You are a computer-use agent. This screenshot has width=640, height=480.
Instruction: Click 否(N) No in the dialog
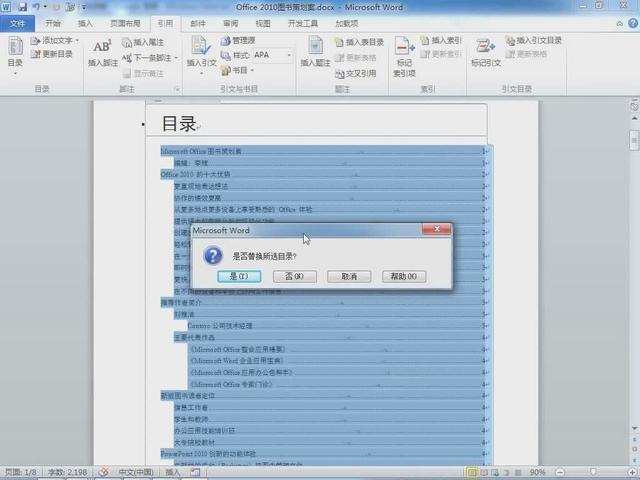[x=295, y=276]
